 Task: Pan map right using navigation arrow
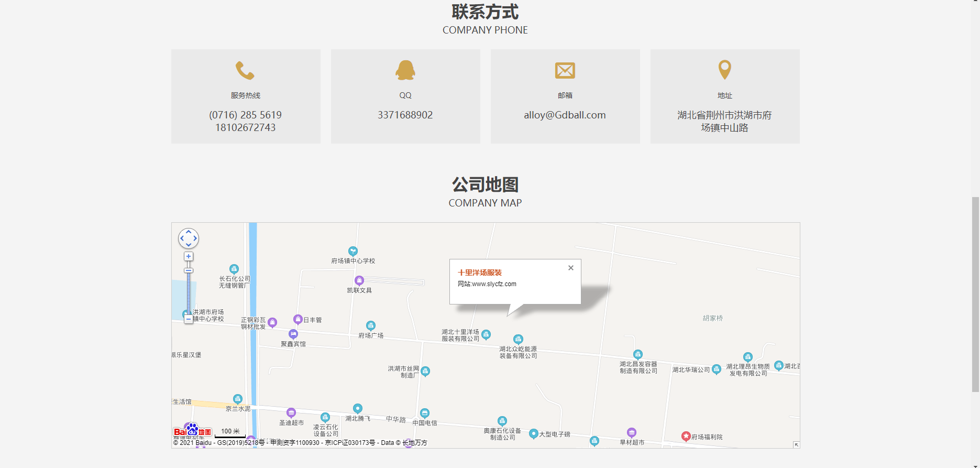[195, 238]
